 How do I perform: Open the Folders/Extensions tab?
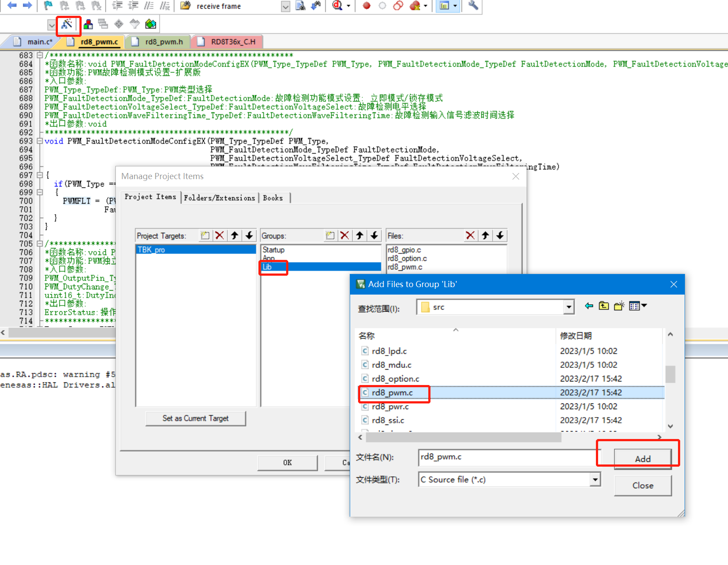(x=219, y=198)
